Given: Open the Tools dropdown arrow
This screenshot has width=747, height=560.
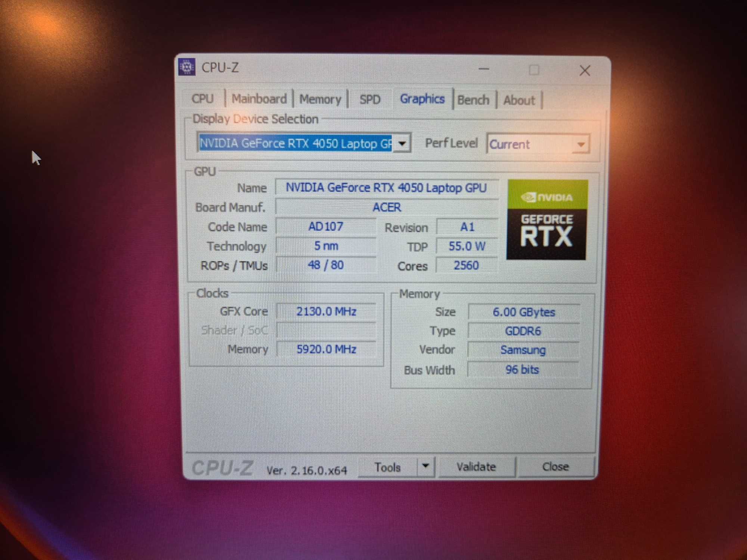Looking at the screenshot, I should click(425, 466).
